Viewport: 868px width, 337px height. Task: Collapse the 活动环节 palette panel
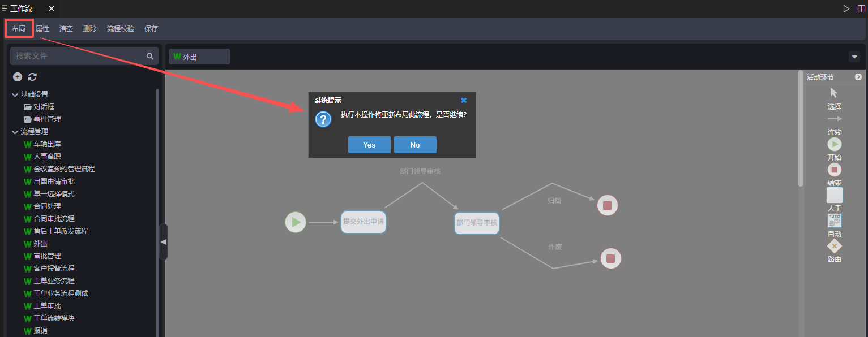coord(858,77)
